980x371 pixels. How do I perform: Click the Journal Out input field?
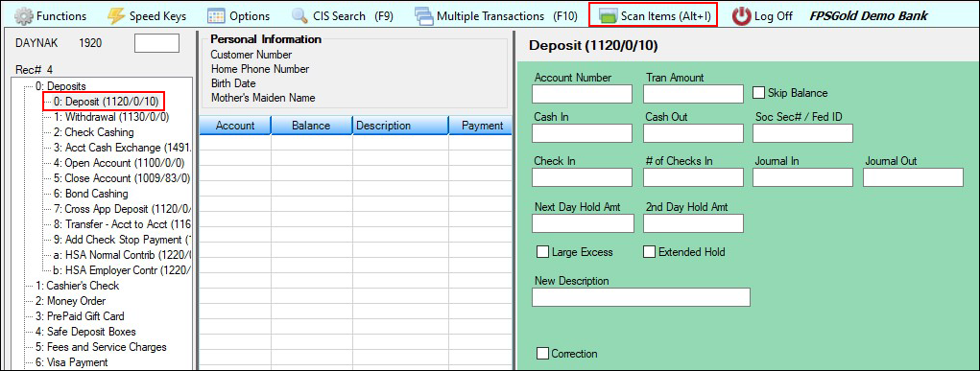coord(913,177)
